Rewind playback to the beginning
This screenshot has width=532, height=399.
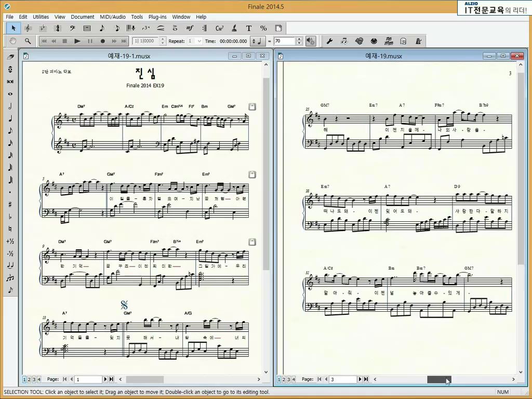pos(44,41)
